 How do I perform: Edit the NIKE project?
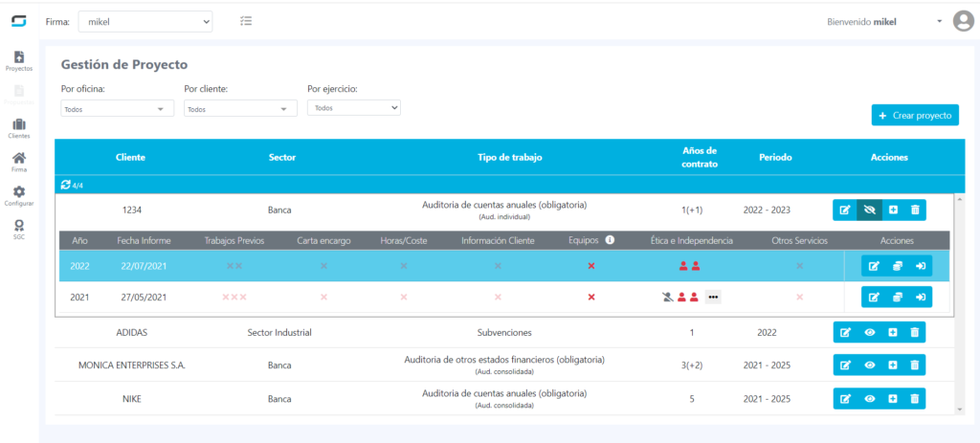(844, 398)
